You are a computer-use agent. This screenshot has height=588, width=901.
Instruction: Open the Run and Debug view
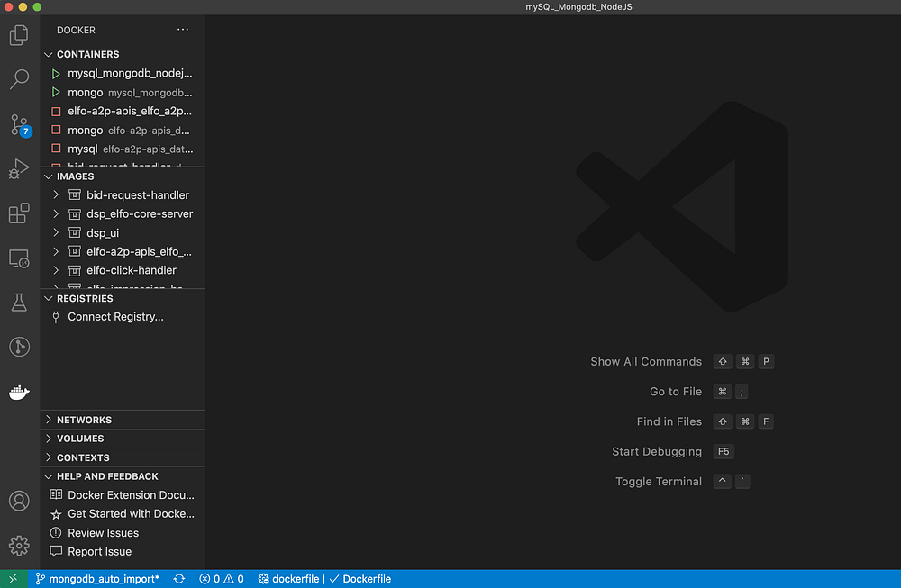coord(19,168)
